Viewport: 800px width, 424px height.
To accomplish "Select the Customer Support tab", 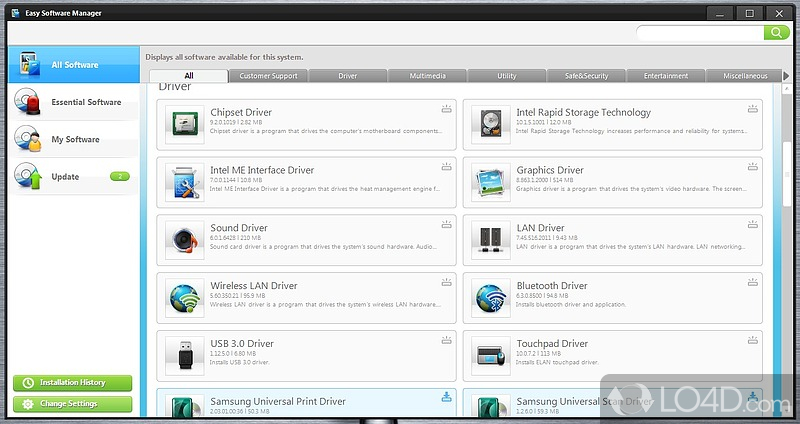I will tap(268, 76).
